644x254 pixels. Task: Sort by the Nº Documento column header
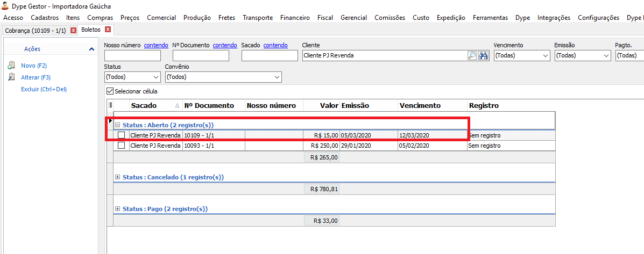214,105
